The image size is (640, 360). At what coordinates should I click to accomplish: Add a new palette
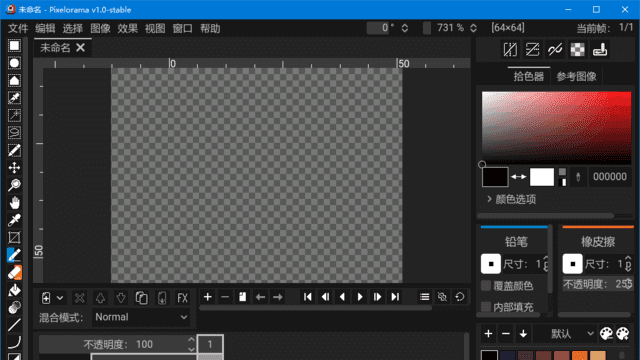pyautogui.click(x=623, y=333)
